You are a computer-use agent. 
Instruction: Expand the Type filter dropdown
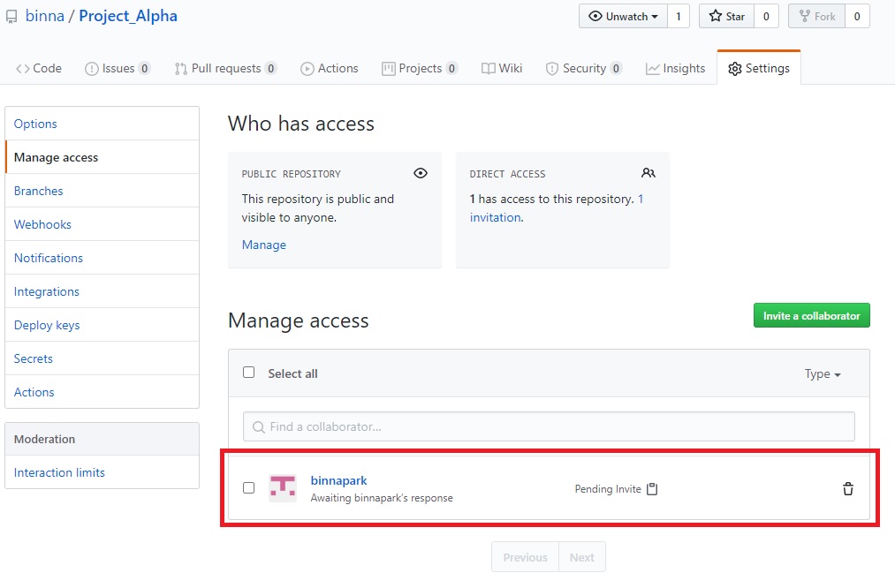pyautogui.click(x=823, y=374)
